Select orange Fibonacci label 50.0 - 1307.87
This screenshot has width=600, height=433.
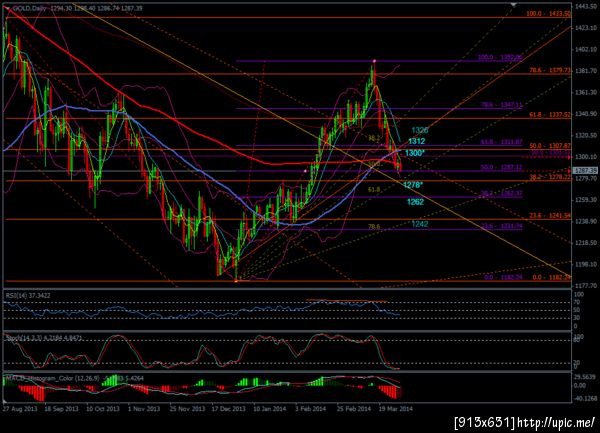[x=550, y=146]
